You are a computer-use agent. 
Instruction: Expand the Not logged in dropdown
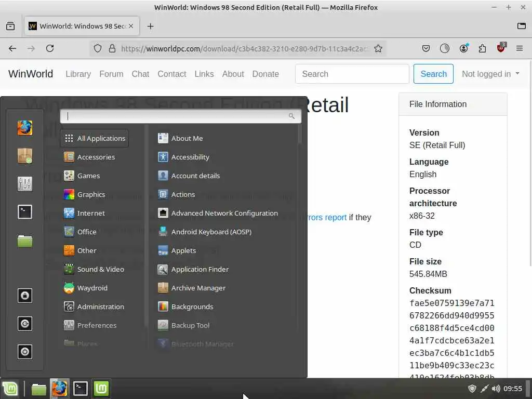[x=490, y=74]
